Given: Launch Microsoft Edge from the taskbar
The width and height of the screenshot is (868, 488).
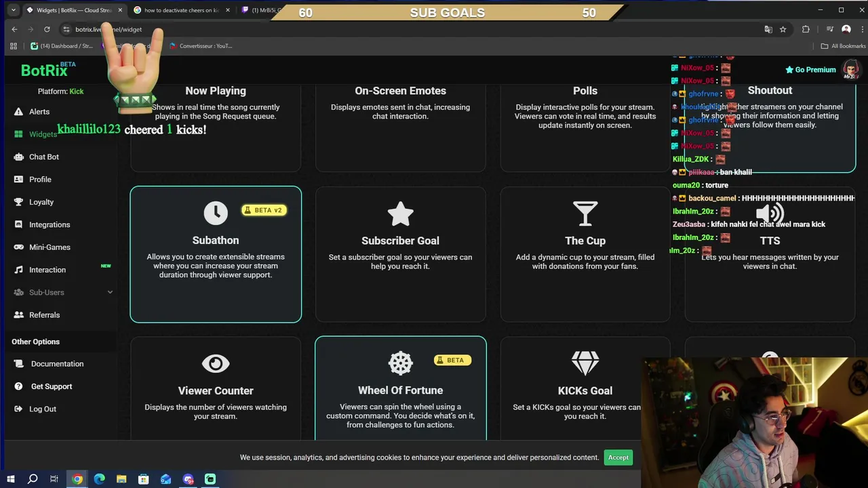Looking at the screenshot, I should [x=100, y=479].
